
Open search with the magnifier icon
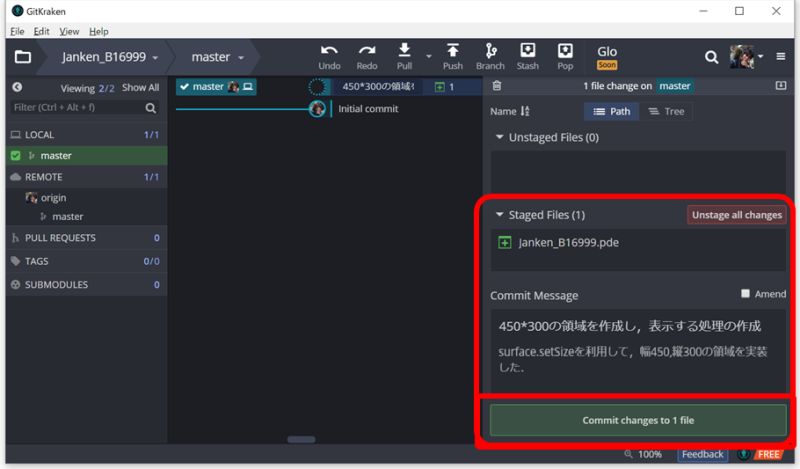(711, 57)
